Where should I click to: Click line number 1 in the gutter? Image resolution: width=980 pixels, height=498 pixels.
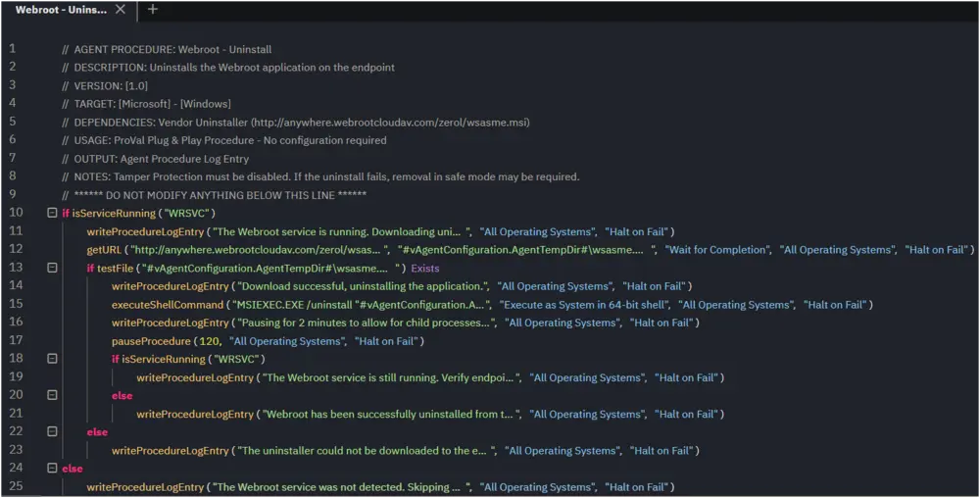12,49
